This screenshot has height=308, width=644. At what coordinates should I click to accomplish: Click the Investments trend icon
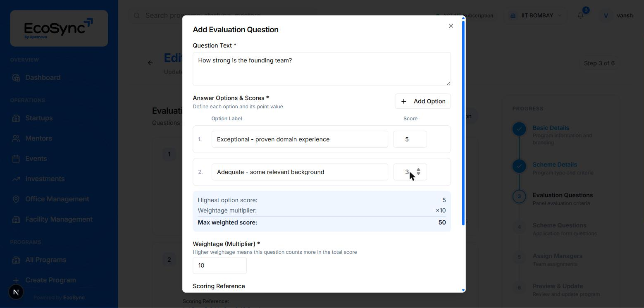coord(16,179)
